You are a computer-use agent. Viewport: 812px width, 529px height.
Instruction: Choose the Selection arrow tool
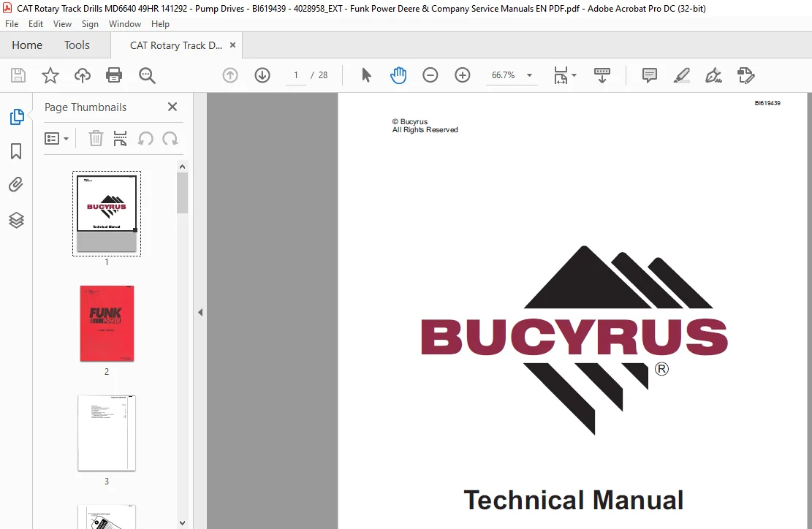(366, 75)
